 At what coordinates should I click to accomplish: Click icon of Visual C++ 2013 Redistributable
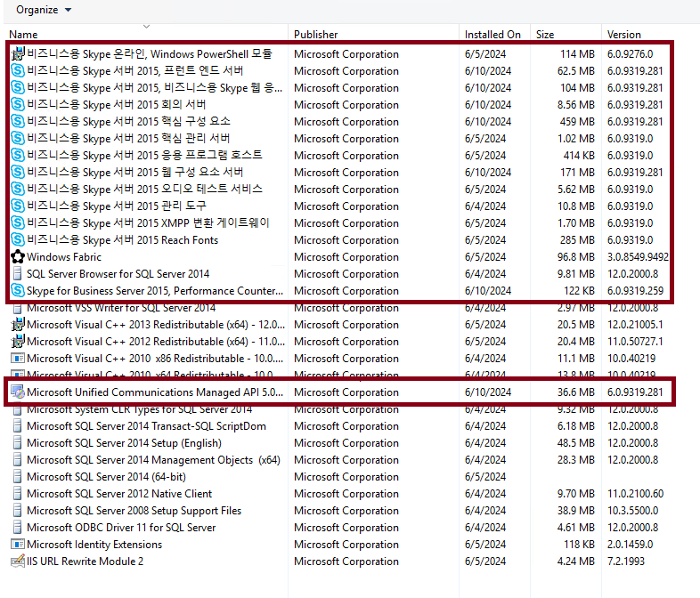click(x=18, y=325)
